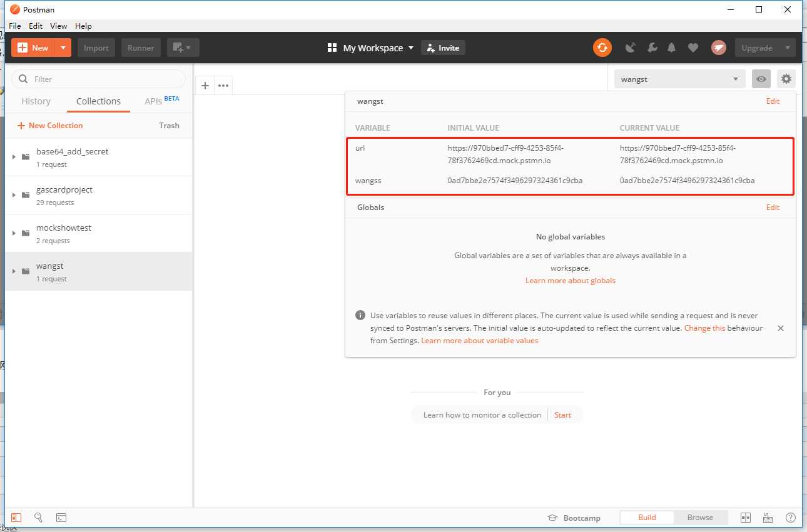Screen dimensions: 807x532
Task: Expand the base64_add_secret collection
Action: pos(14,157)
